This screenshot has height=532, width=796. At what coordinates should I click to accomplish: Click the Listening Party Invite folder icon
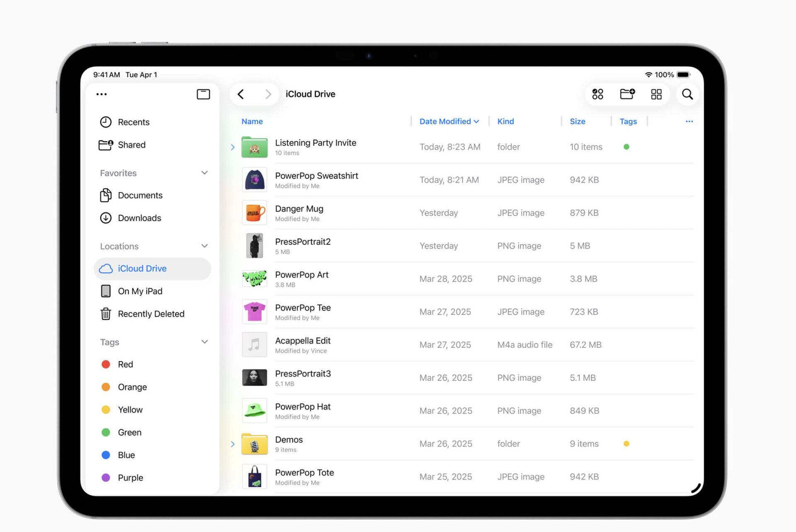(254, 147)
